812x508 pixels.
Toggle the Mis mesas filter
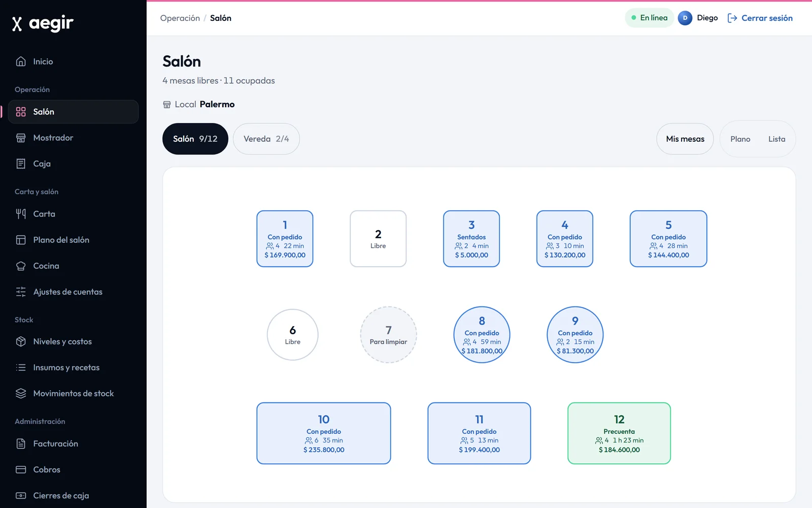point(685,139)
